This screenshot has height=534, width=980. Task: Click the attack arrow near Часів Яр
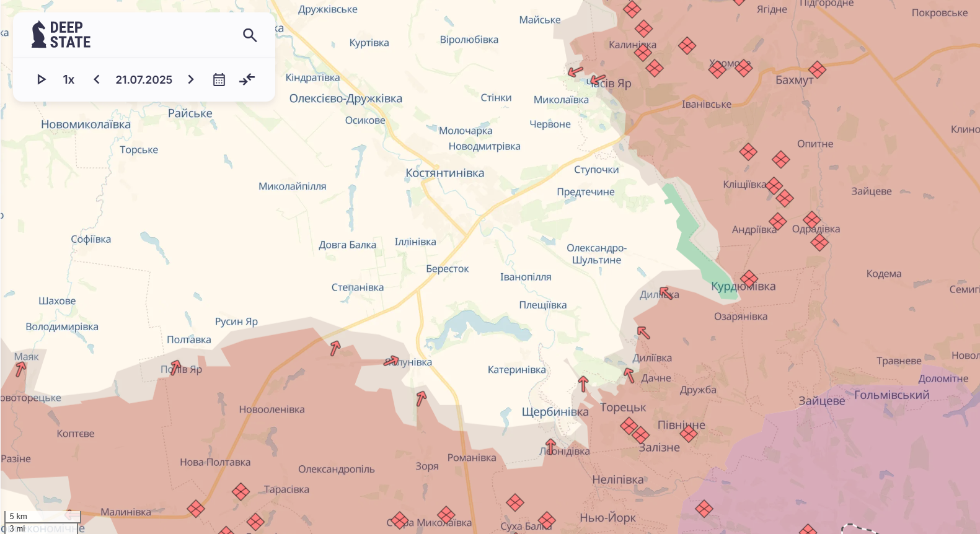point(597,81)
